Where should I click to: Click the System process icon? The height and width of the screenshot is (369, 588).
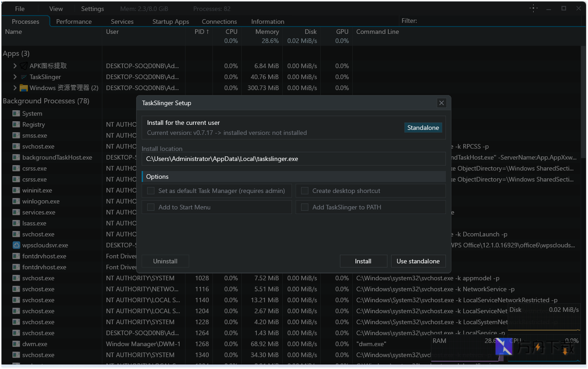[16, 113]
